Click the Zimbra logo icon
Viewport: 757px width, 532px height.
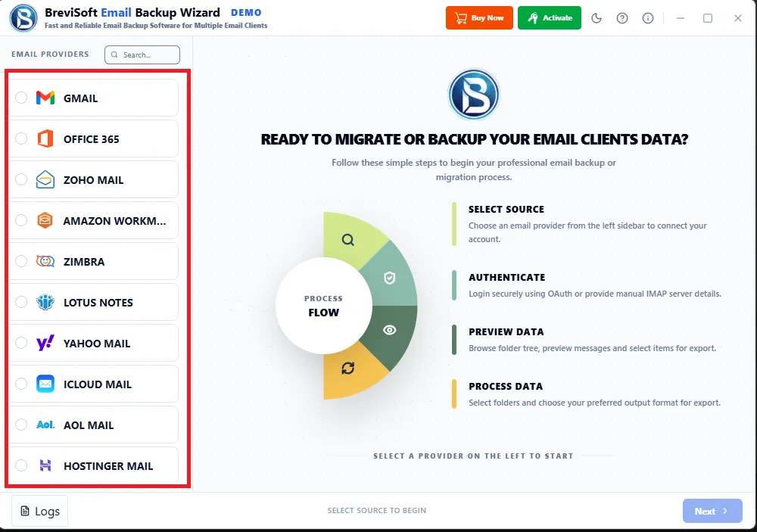45,261
